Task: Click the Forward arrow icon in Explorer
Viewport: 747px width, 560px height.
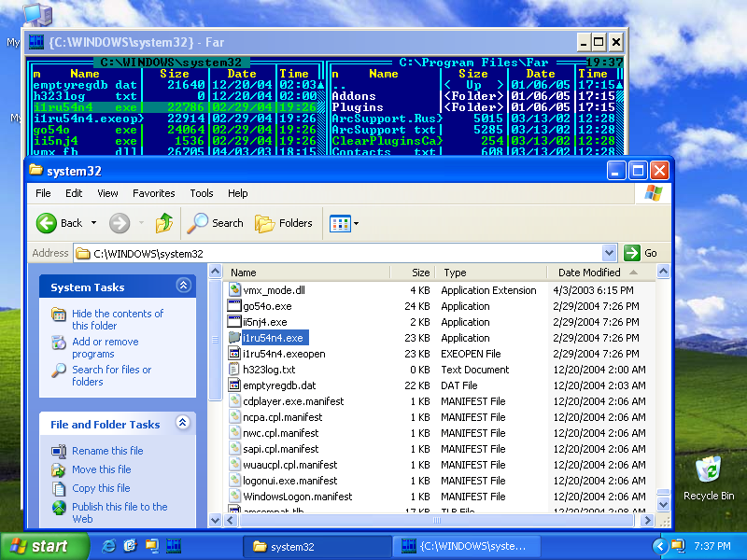Action: [x=120, y=223]
